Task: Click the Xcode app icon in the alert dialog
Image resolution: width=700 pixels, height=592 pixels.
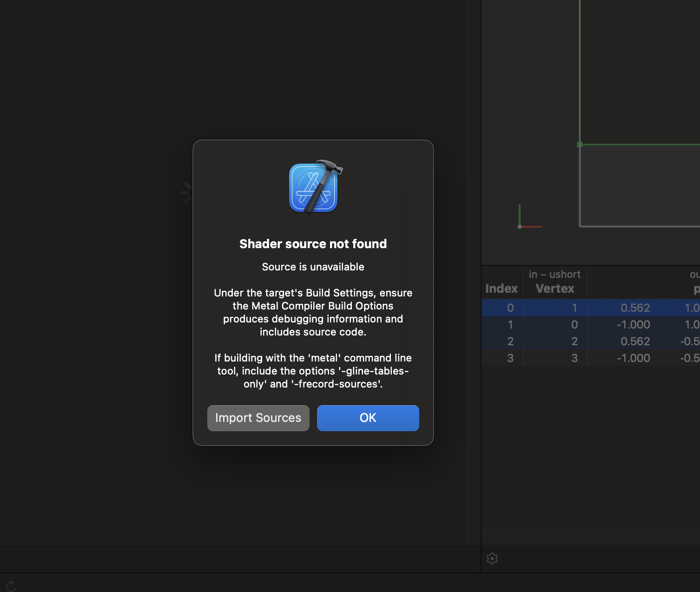Action: pos(313,187)
